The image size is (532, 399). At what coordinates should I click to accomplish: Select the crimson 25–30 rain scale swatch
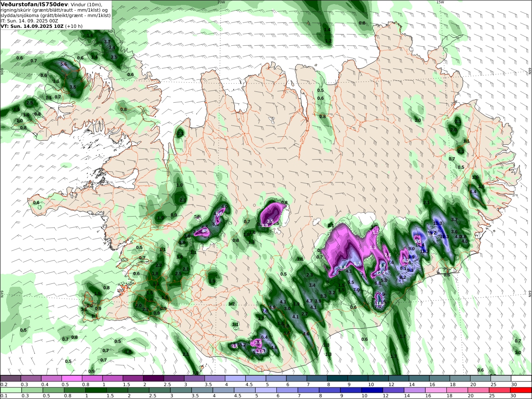coord(499,390)
